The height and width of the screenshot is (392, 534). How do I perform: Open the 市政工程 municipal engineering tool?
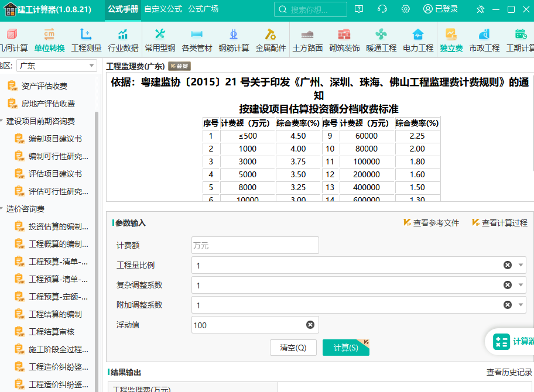coord(484,40)
